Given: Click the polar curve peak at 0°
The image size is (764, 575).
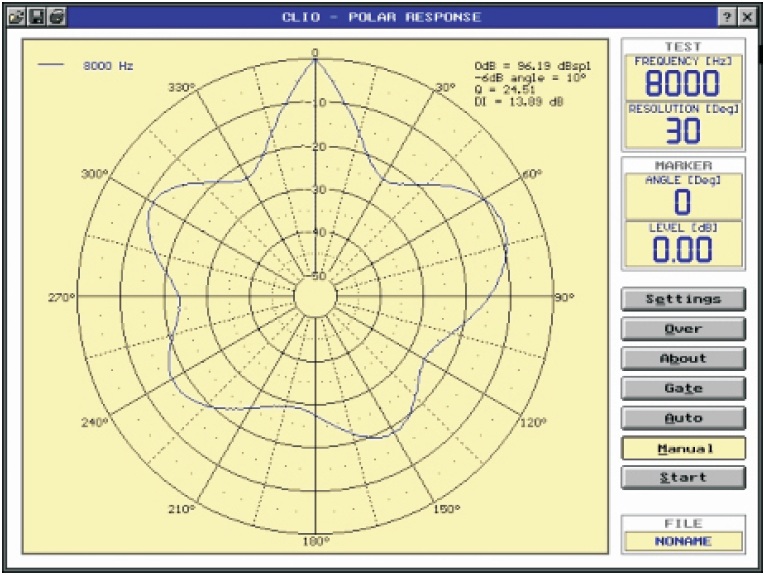Looking at the screenshot, I should point(315,61).
